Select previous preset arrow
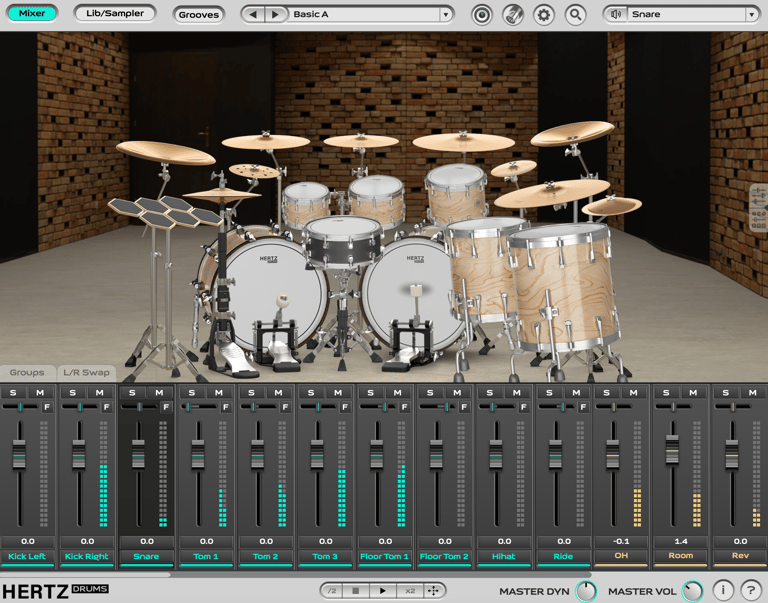The width and height of the screenshot is (768, 603). 253,14
